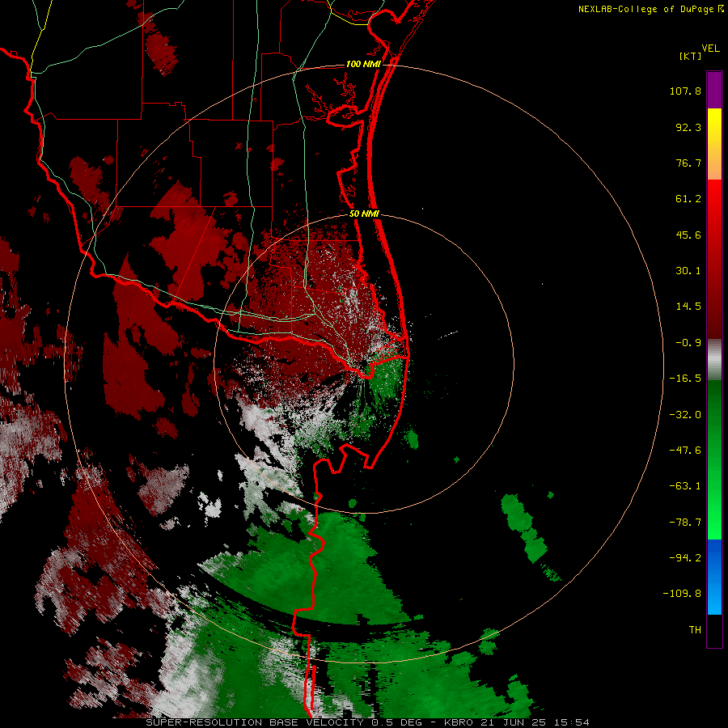Click the 30.1 scale value
Screen dimensions: 728x728
click(x=688, y=271)
